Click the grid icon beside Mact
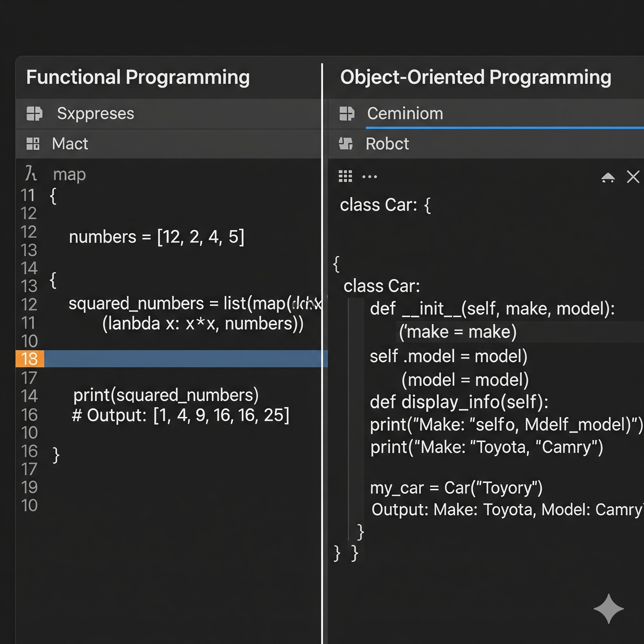The height and width of the screenshot is (644, 644). (33, 144)
